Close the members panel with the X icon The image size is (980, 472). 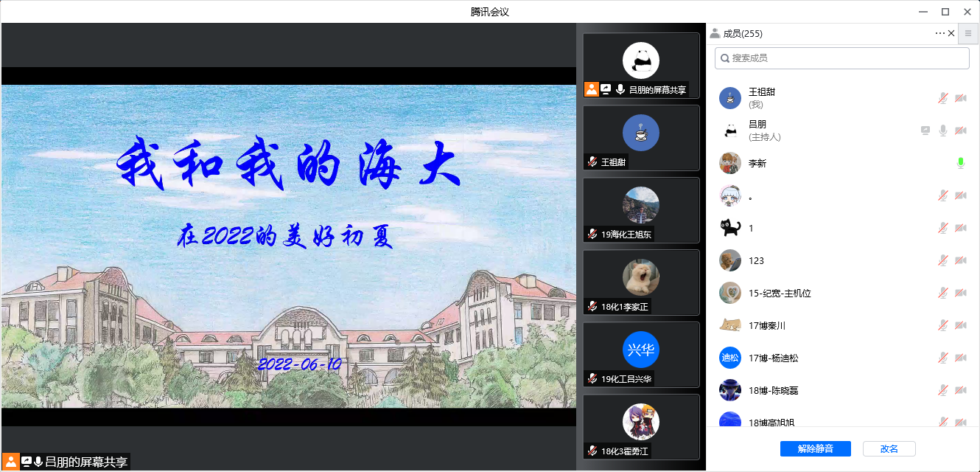pos(951,33)
